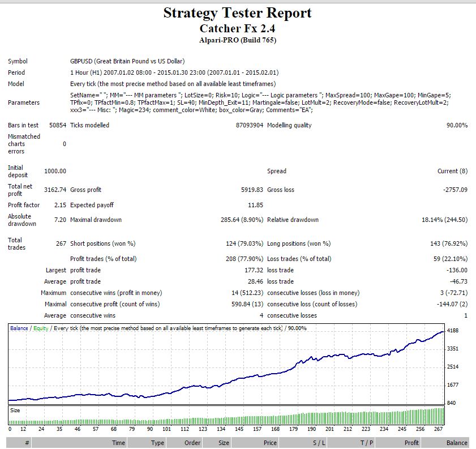Click the Current (8) spread value
The height and width of the screenshot is (449, 476).
[452, 171]
